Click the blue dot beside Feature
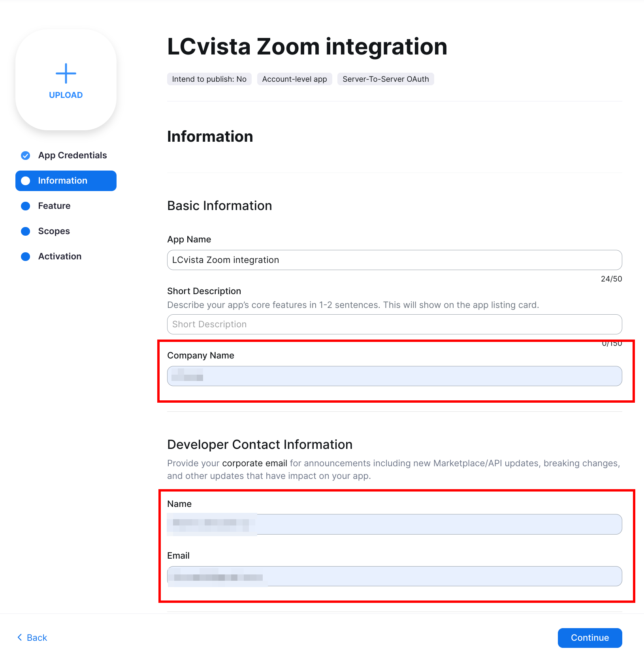 click(26, 206)
